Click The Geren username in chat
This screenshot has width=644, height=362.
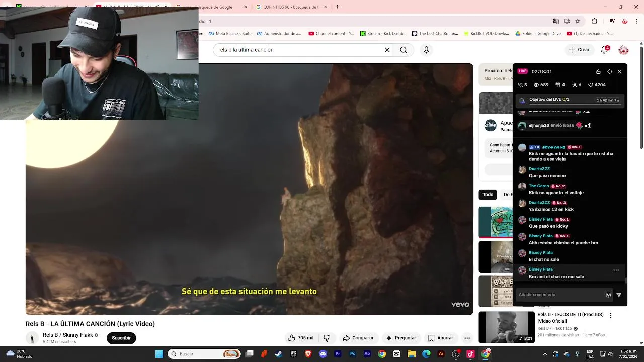(539, 186)
